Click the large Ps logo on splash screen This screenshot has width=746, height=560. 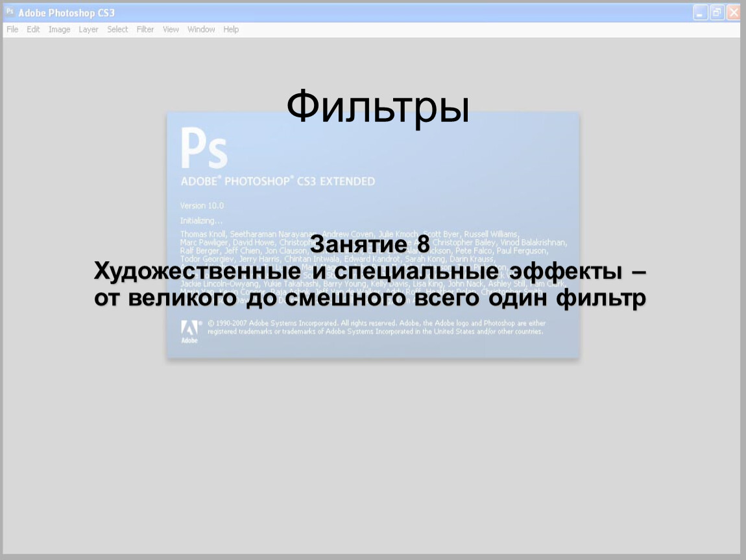tap(204, 148)
